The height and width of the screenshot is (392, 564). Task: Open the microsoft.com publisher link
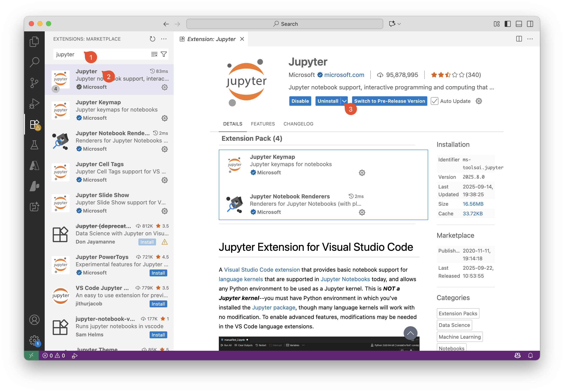coord(344,75)
